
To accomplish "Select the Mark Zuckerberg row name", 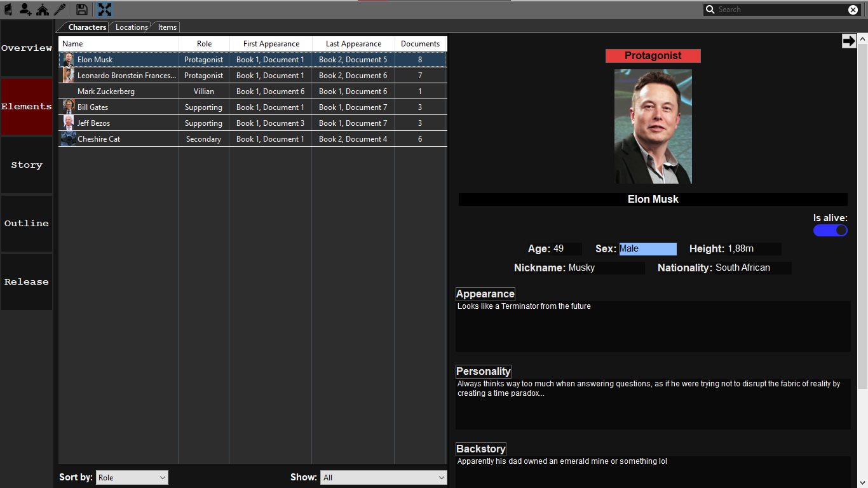I will pos(106,91).
